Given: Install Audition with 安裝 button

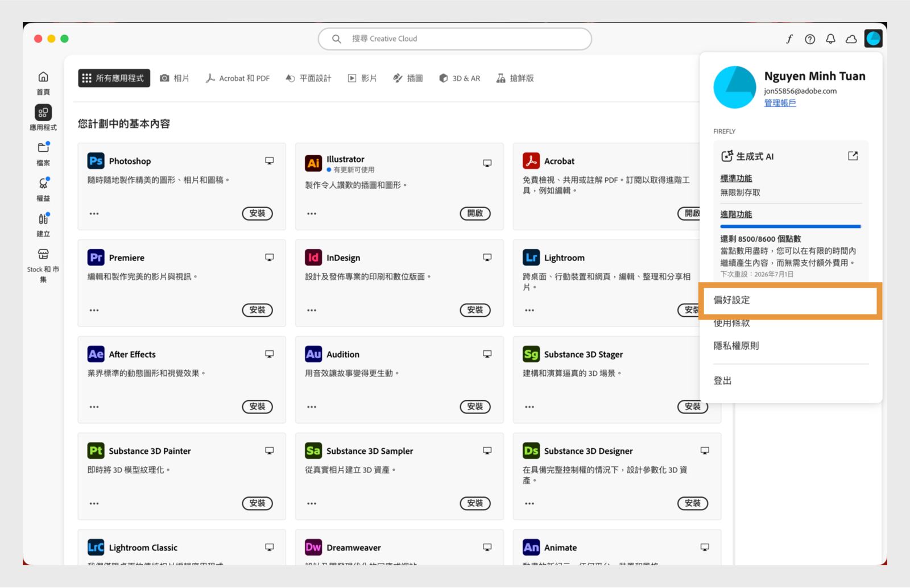Looking at the screenshot, I should [475, 407].
